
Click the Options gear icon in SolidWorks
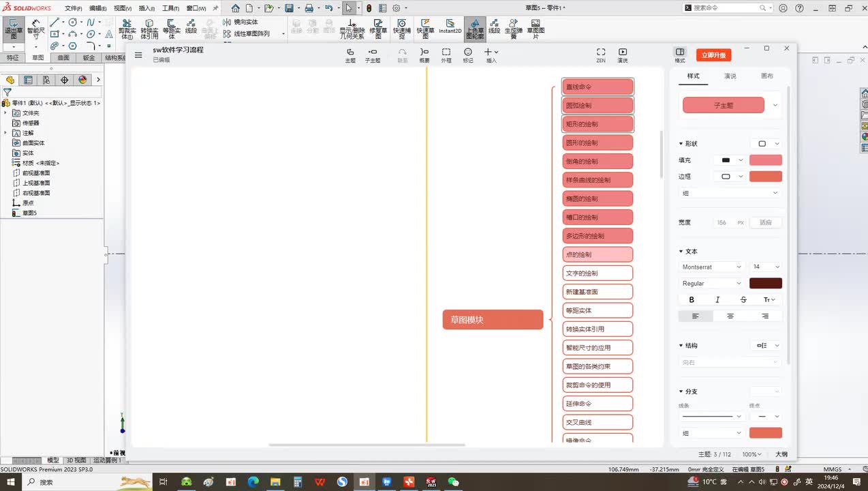396,8
